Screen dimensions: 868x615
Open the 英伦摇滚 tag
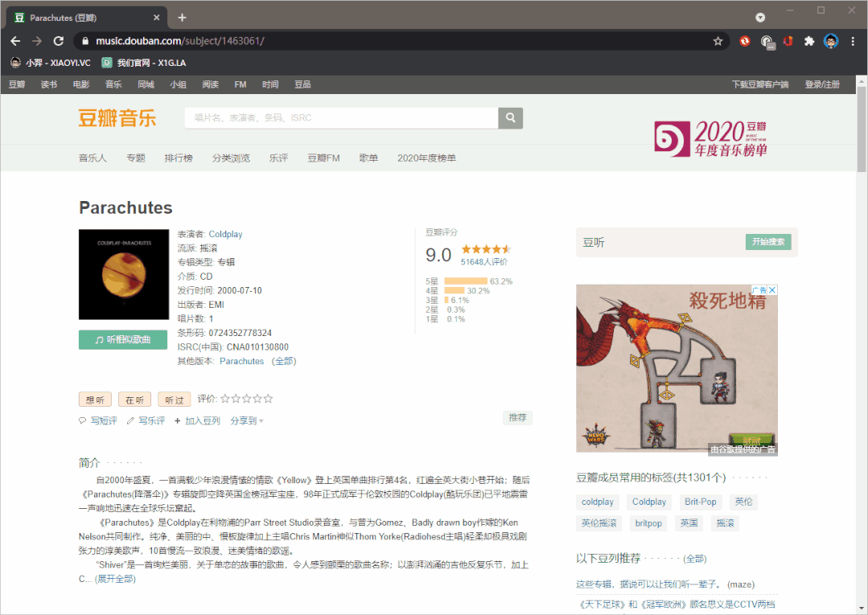tap(599, 523)
